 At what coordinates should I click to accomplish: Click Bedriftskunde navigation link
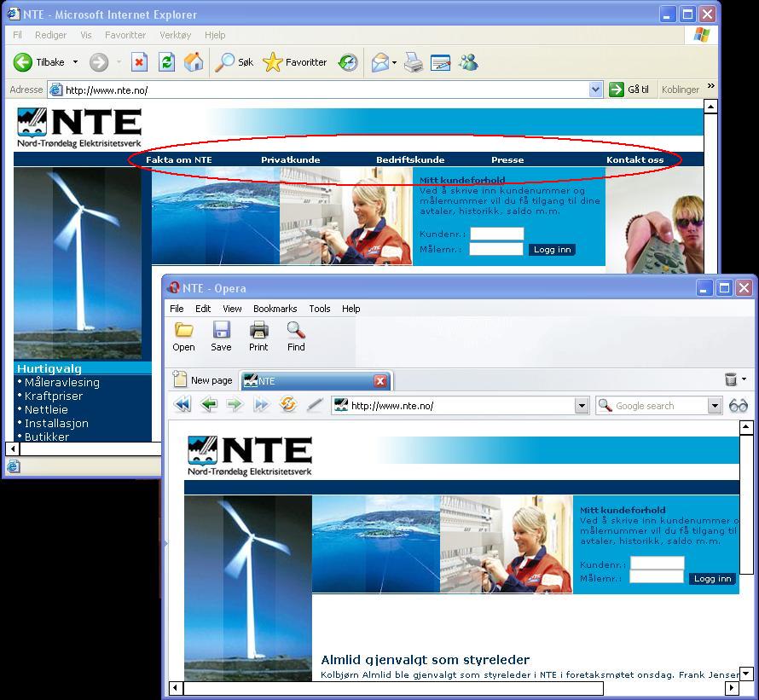[x=410, y=159]
